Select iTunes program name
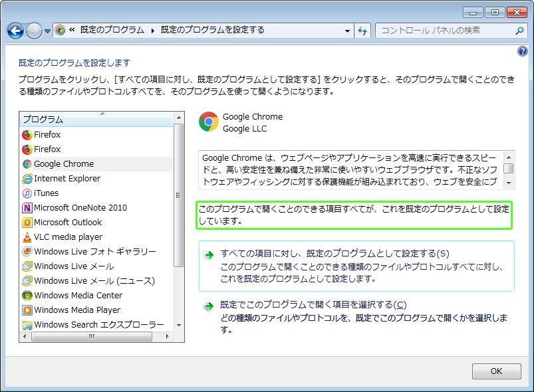This screenshot has height=392, width=534. [x=46, y=193]
